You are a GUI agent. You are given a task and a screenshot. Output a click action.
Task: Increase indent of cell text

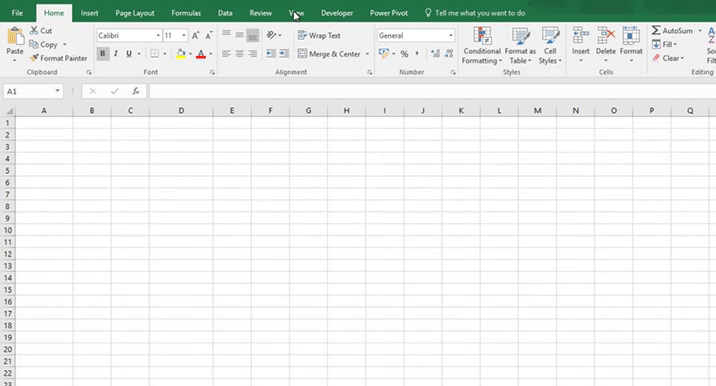coord(284,53)
